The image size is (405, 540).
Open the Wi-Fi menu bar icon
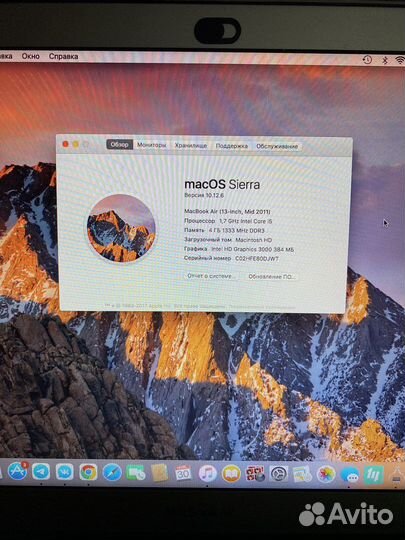click(400, 60)
